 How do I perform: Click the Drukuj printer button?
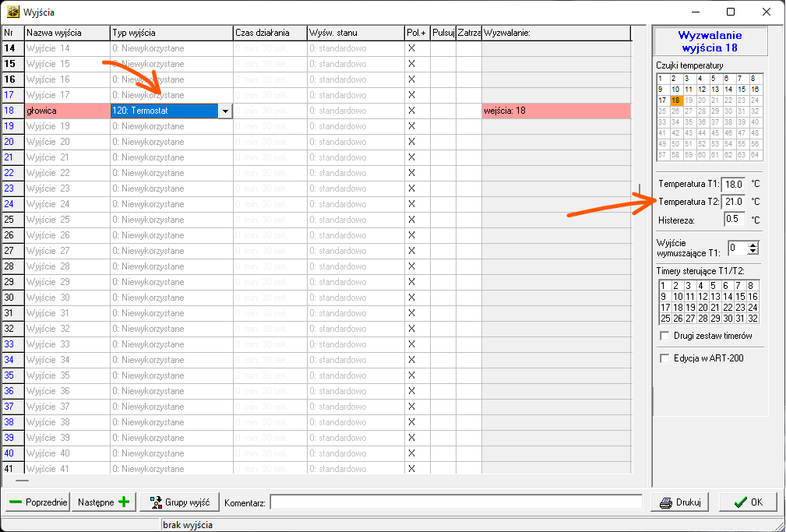(x=679, y=502)
